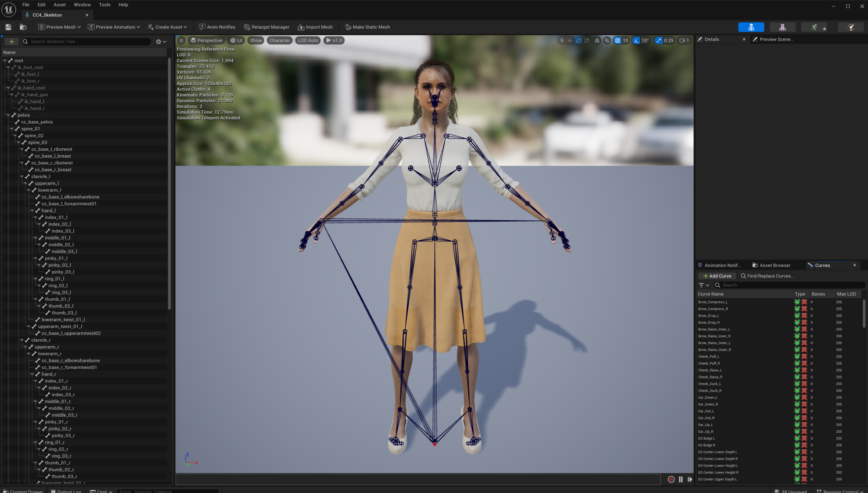868x493 pixels.
Task: Click the LOD Auto button
Action: point(308,40)
